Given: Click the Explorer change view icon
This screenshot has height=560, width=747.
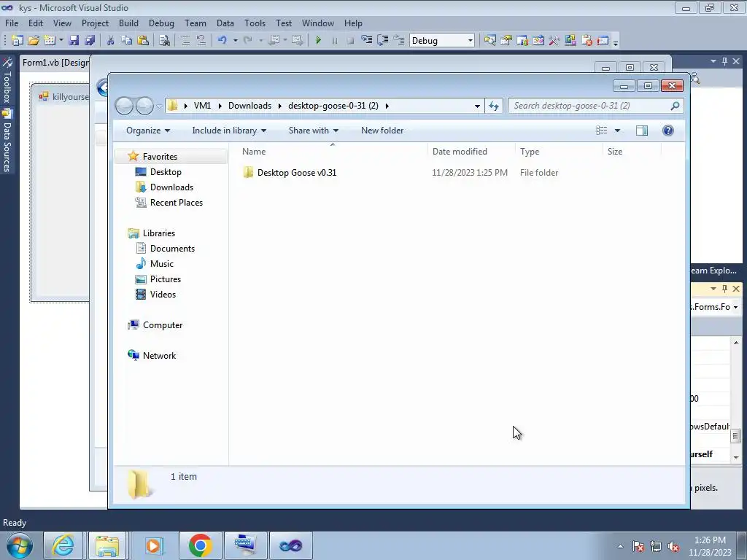Looking at the screenshot, I should click(602, 131).
